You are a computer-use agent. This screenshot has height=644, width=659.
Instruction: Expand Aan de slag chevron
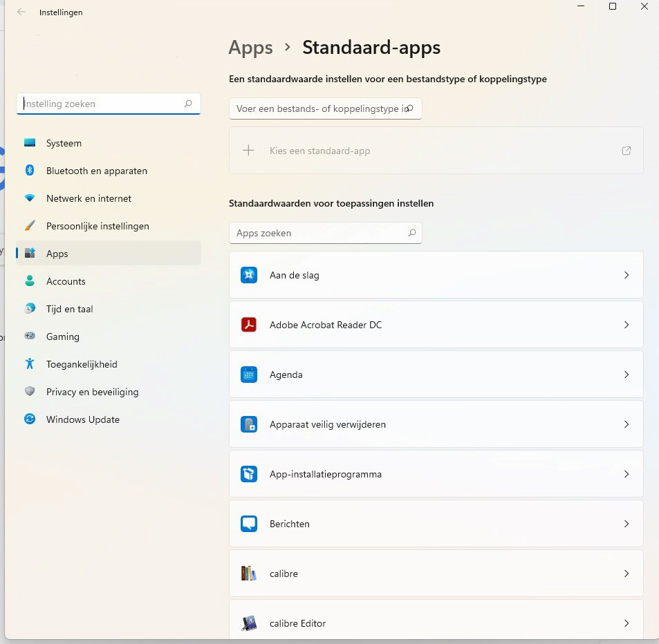626,275
